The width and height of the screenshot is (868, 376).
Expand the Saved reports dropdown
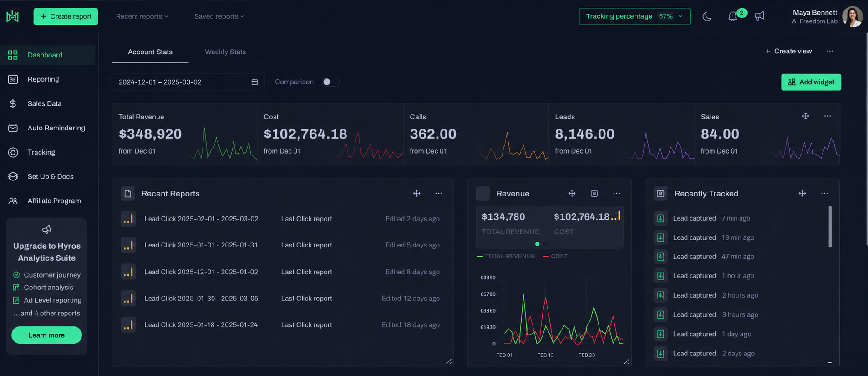tap(219, 16)
